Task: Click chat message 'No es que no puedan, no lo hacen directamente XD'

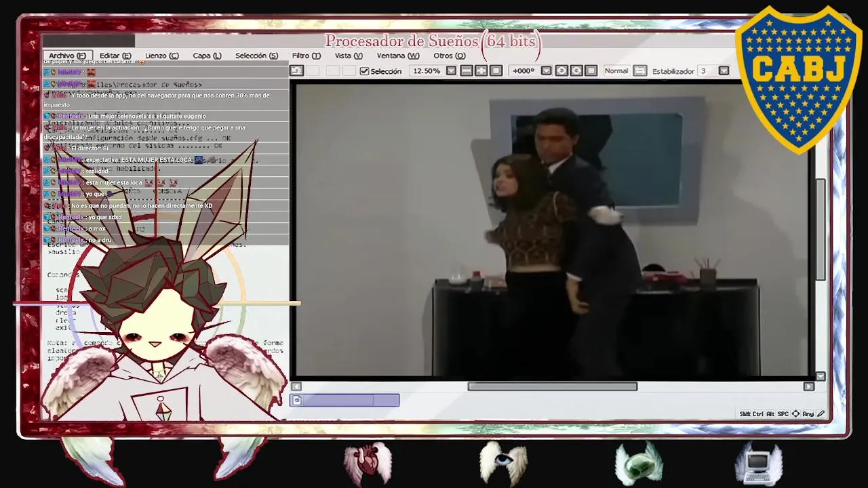Action: point(142,205)
